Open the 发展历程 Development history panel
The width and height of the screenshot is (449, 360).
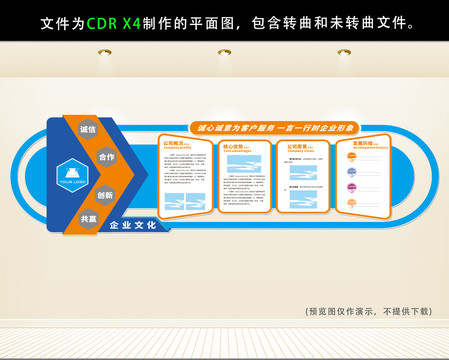click(x=363, y=176)
